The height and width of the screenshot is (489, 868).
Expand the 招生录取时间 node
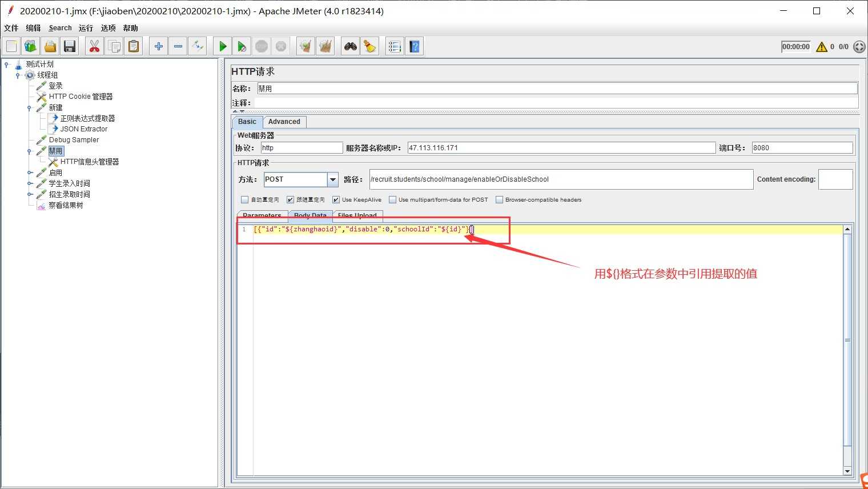(x=29, y=194)
